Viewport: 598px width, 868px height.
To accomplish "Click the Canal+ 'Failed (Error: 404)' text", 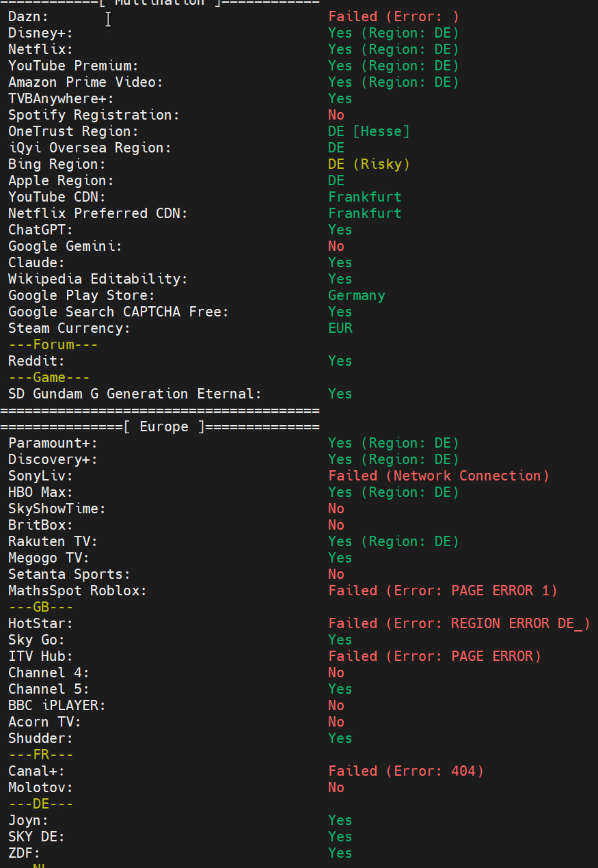I will pos(405,771).
